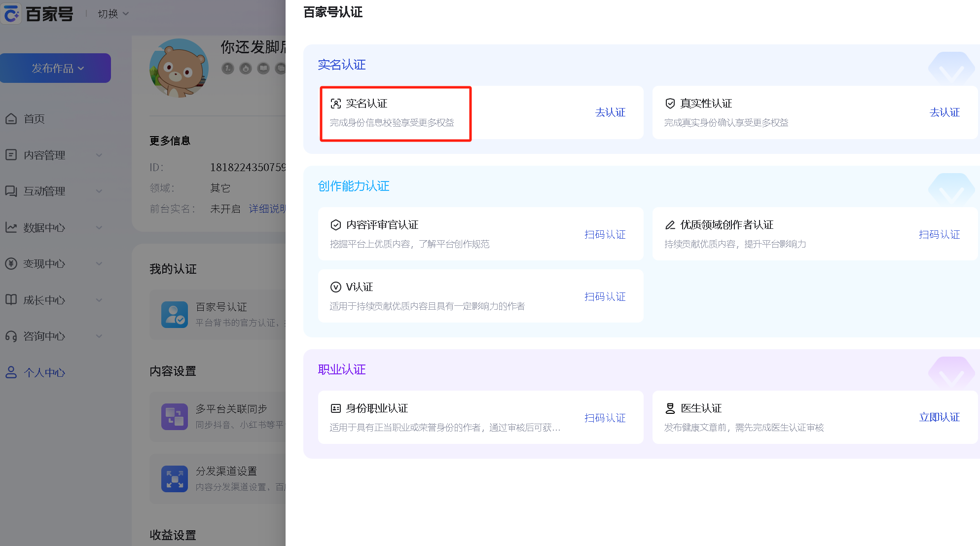Click the home icon beside 首页
The height and width of the screenshot is (546, 980).
11,119
